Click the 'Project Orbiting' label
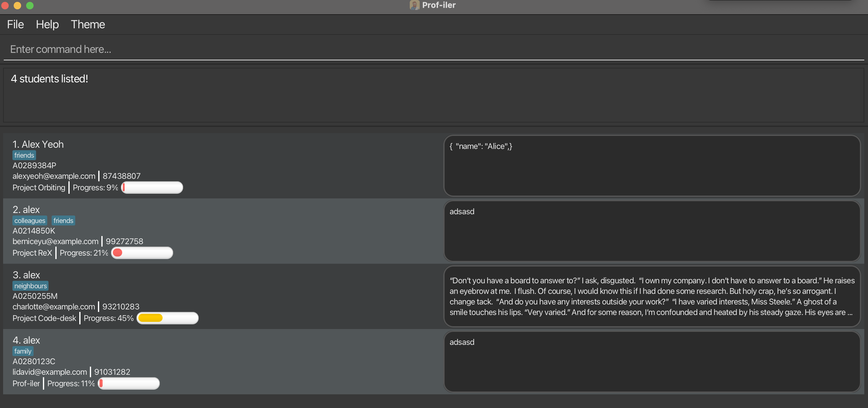868x408 pixels. pos(39,188)
